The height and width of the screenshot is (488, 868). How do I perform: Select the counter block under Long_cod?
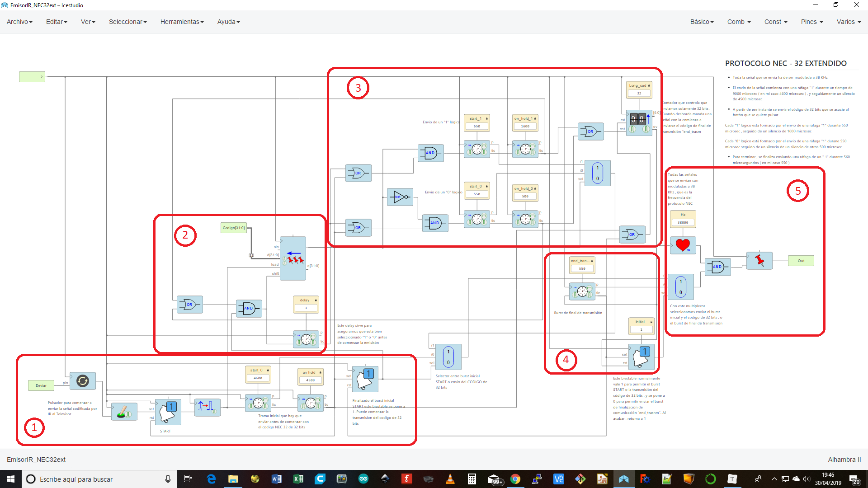point(639,122)
